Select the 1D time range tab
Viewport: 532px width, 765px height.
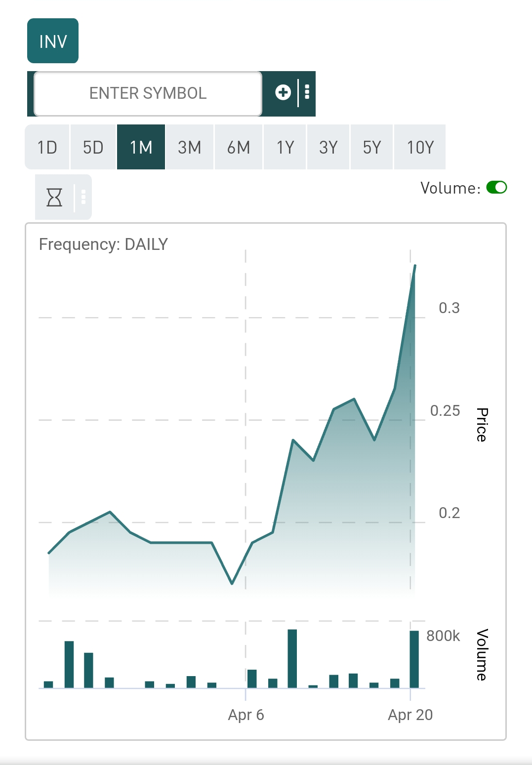click(47, 147)
